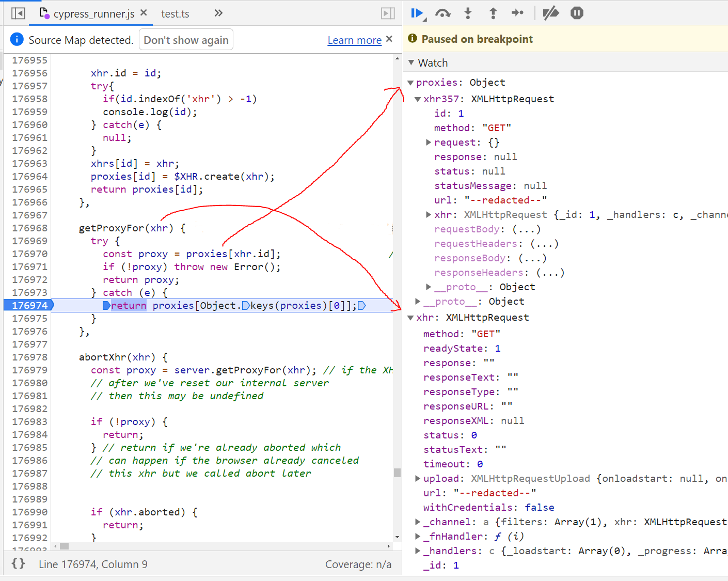Toggle the pretty-print source formatting braces icon
728x581 pixels.
18,564
